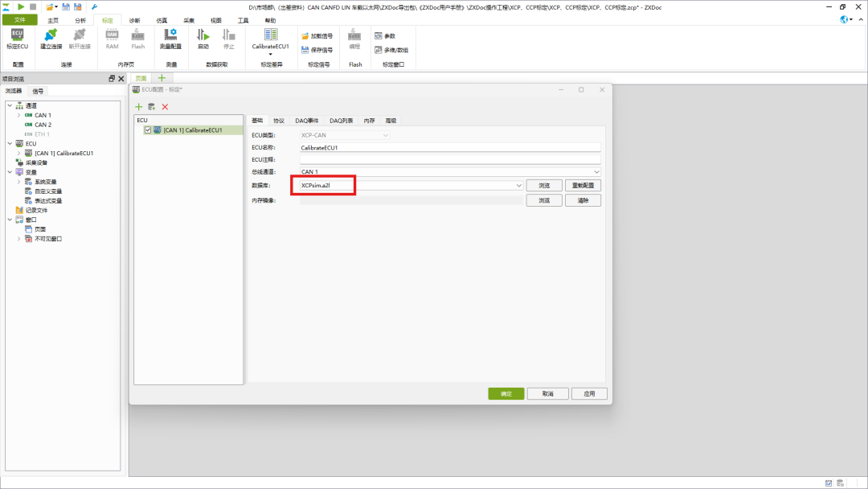Open the 内存 tab in ECU dialog
The height and width of the screenshot is (489, 868).
pyautogui.click(x=369, y=121)
